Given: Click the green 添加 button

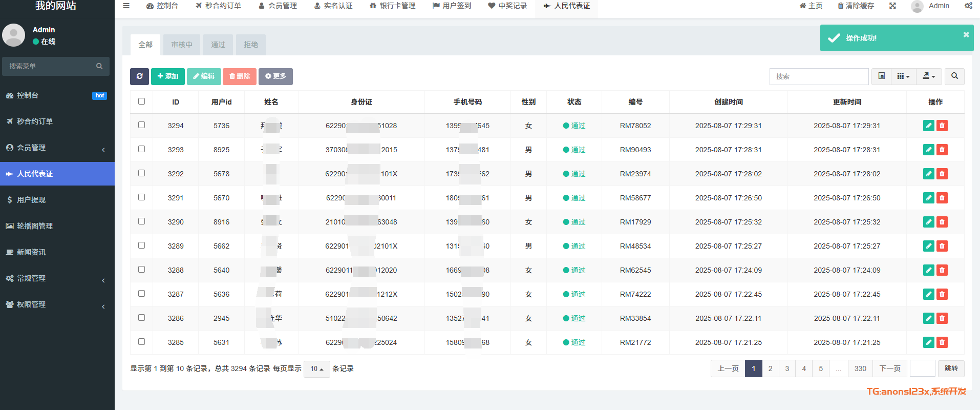Looking at the screenshot, I should click(x=167, y=76).
